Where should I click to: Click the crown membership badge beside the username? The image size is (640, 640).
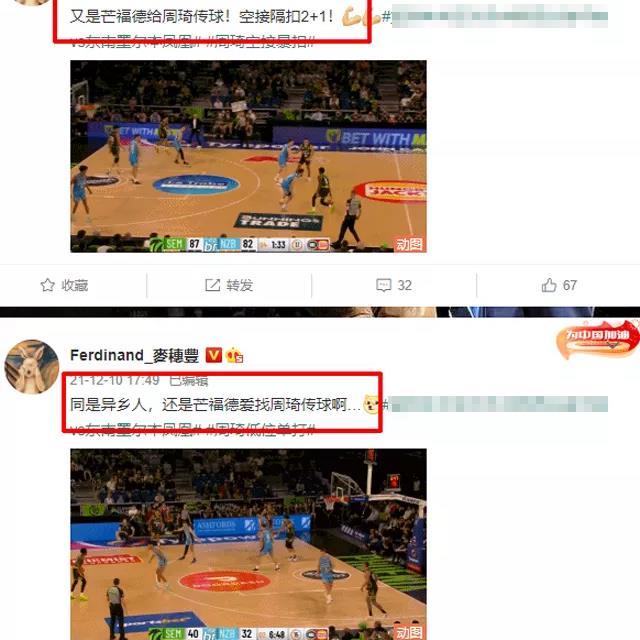(235, 355)
